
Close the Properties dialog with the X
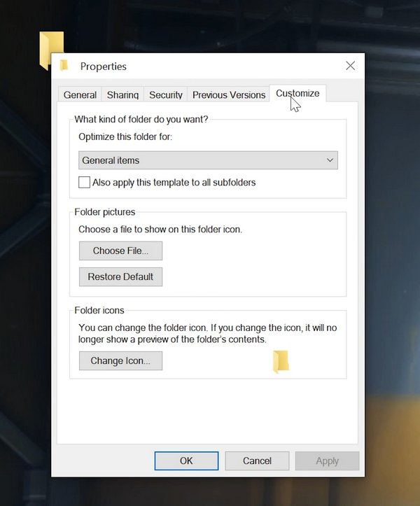pos(351,66)
